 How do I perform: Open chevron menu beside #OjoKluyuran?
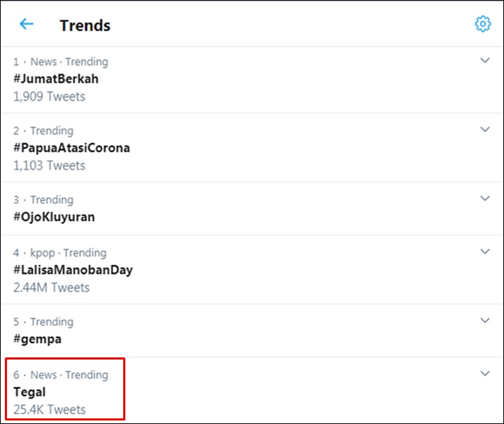tap(484, 198)
